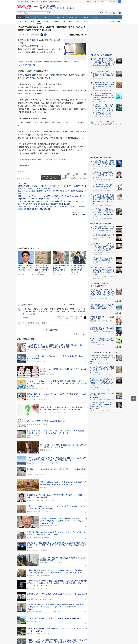Open the ライブ tab in the main navigation
Screen dimensions: 138x644
coord(37,17)
